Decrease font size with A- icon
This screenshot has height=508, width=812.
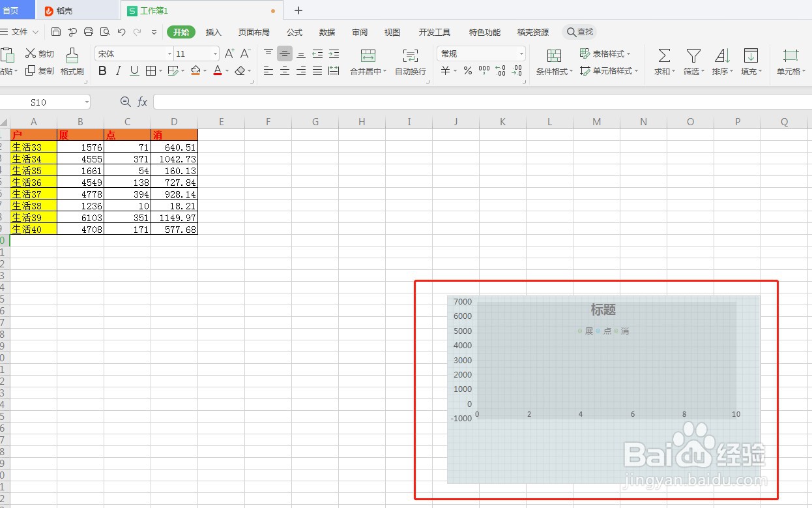(x=246, y=53)
